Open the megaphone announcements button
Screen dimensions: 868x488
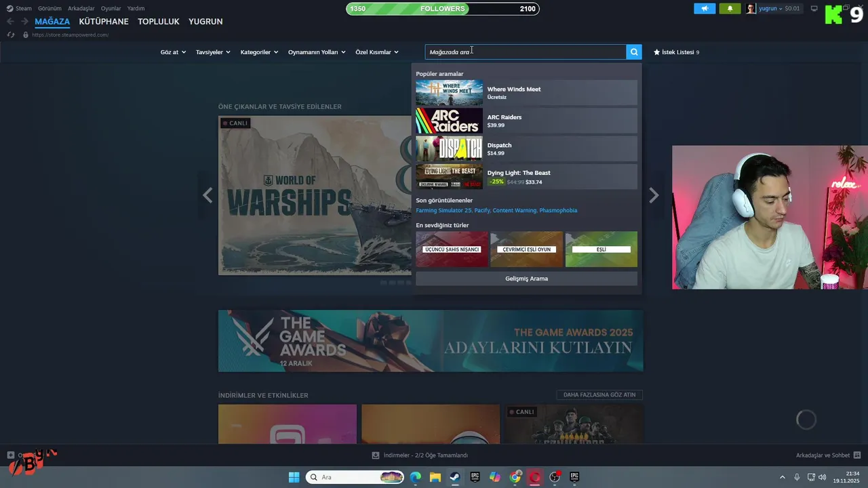[705, 9]
